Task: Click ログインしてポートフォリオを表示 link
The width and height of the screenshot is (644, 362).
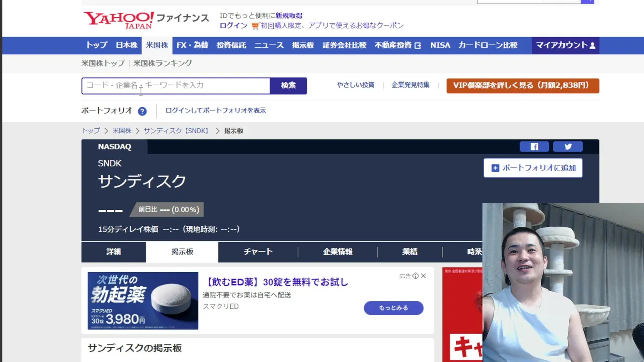Action: coord(215,111)
